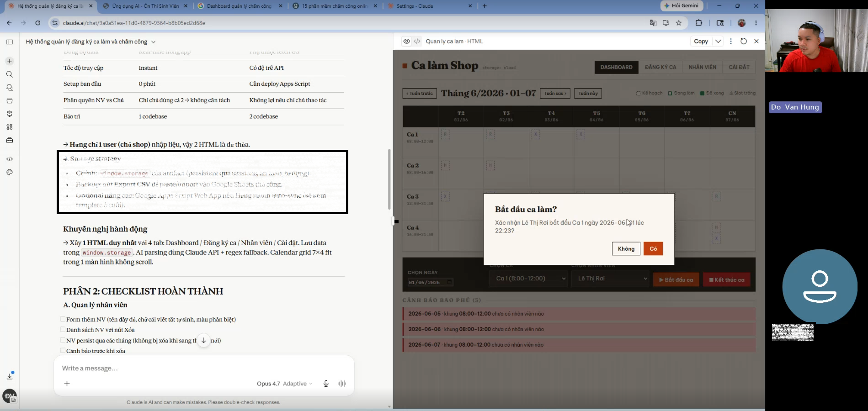Switch to the DASHBOARD tab

[x=616, y=67]
